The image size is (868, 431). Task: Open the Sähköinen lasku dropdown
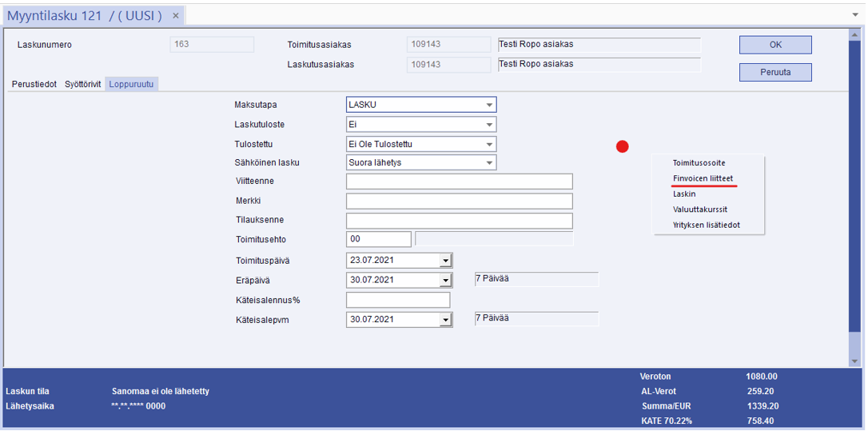[488, 163]
